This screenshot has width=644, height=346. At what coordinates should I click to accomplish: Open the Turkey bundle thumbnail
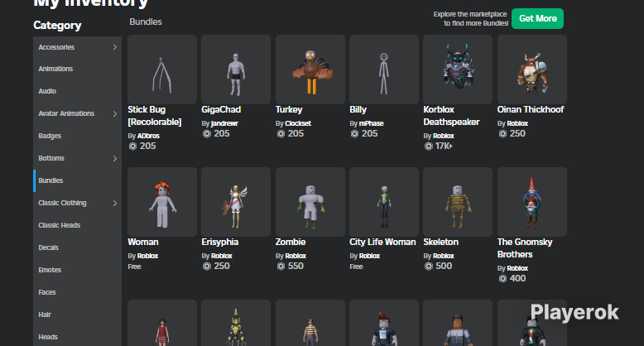310,70
